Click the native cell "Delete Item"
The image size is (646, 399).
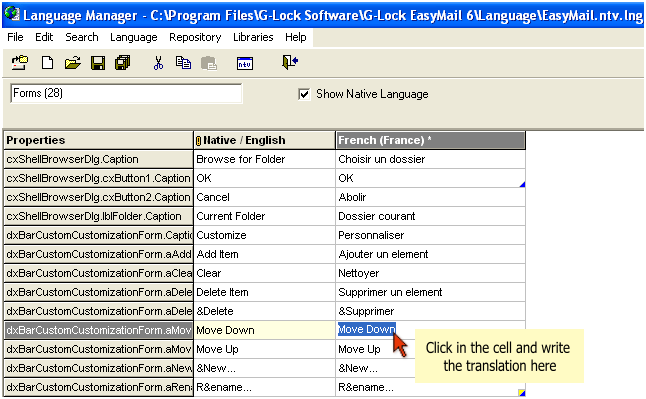click(x=264, y=292)
